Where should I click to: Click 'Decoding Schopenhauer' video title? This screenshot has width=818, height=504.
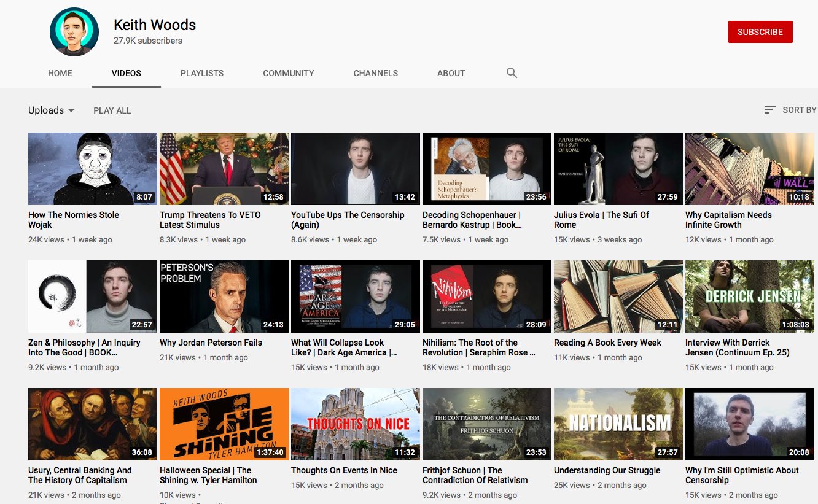472,220
